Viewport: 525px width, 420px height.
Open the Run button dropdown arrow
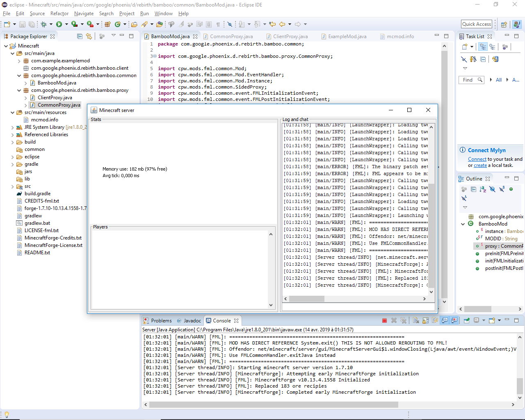[x=66, y=25]
